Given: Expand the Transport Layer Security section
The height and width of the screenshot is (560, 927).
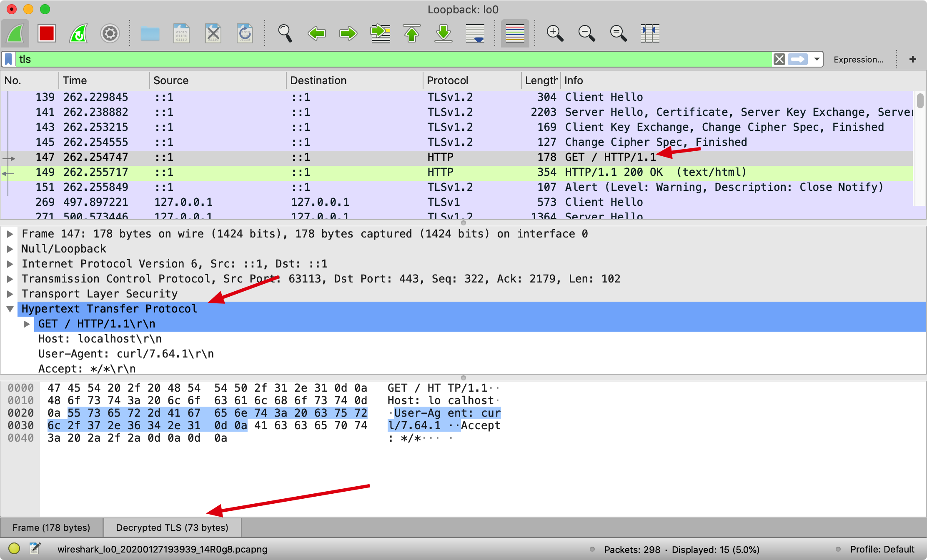Looking at the screenshot, I should (x=10, y=294).
